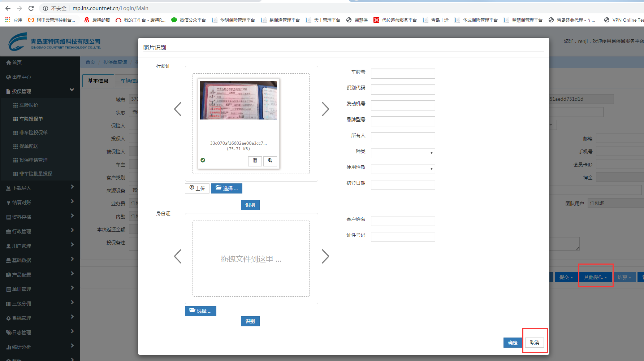Click the 初登日期 input field
644x361 pixels.
pos(403,185)
